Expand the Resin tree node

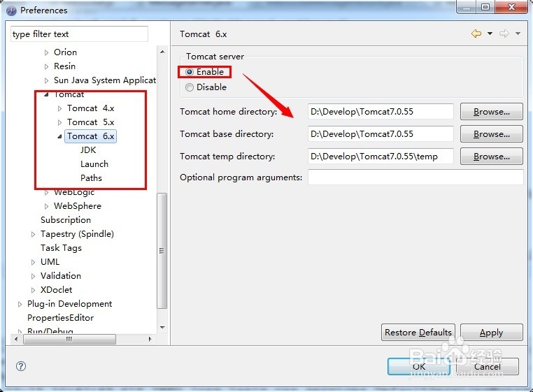(x=47, y=66)
